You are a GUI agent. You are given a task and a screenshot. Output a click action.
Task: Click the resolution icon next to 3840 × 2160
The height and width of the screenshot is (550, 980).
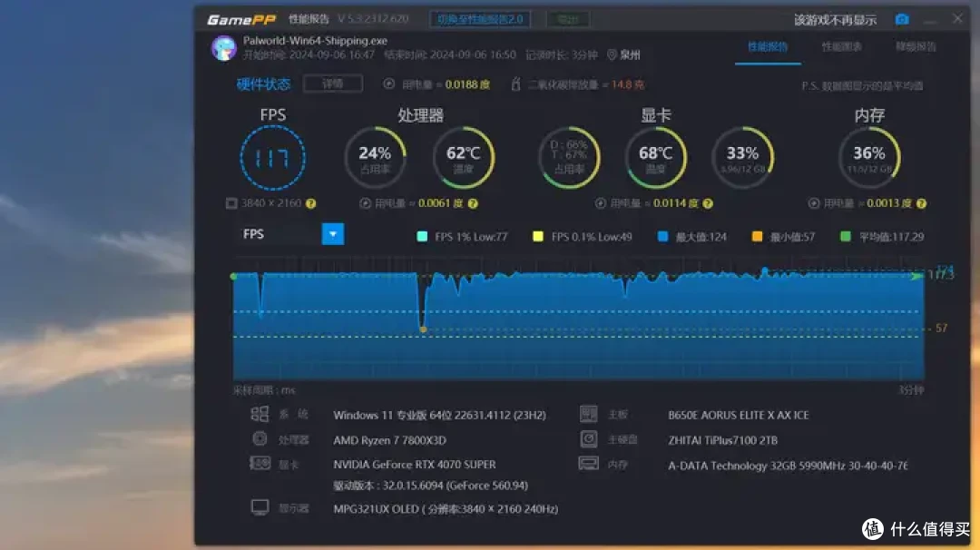[231, 203]
